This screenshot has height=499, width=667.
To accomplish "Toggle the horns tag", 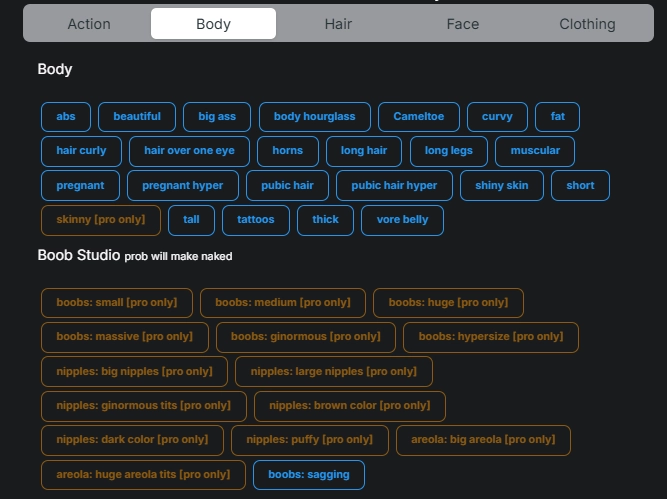I will [x=288, y=151].
